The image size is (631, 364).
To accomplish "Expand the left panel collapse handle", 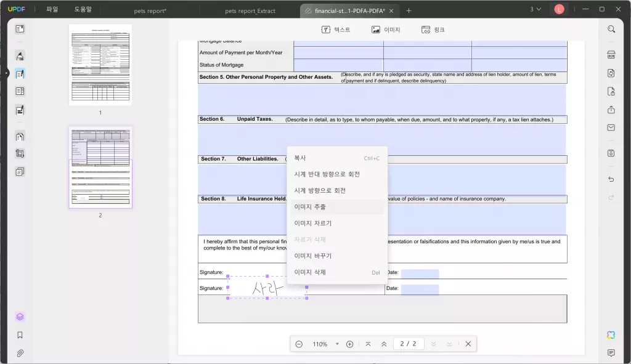I will pos(6,74).
